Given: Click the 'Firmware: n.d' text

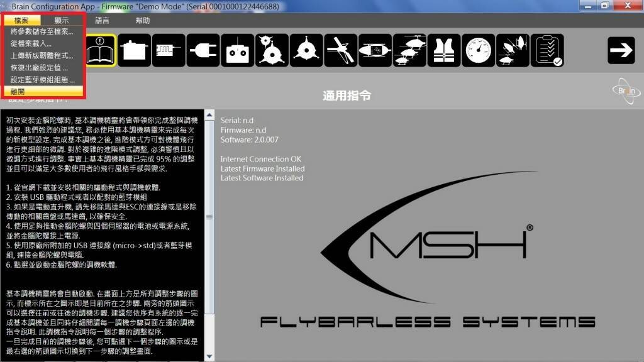Looking at the screenshot, I should point(243,130).
